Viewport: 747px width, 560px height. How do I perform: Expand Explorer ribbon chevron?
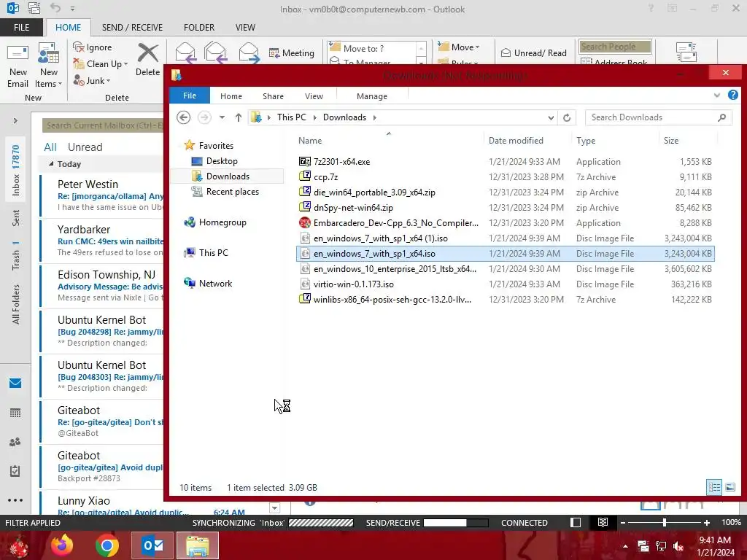(x=717, y=96)
